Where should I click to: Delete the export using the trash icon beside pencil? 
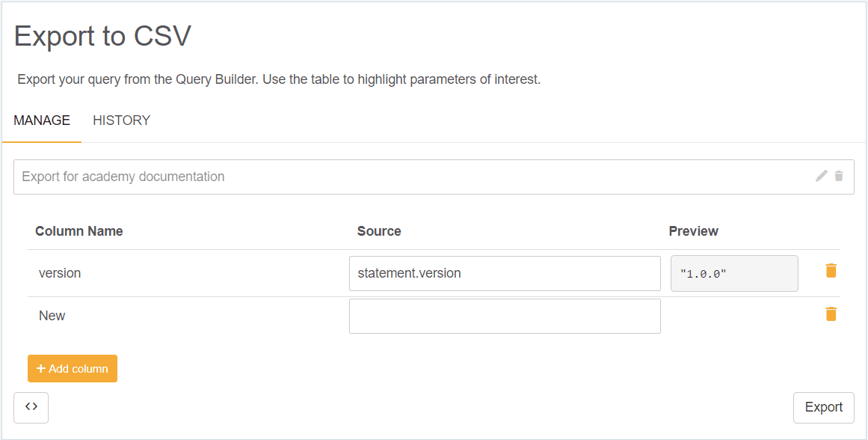[x=837, y=176]
